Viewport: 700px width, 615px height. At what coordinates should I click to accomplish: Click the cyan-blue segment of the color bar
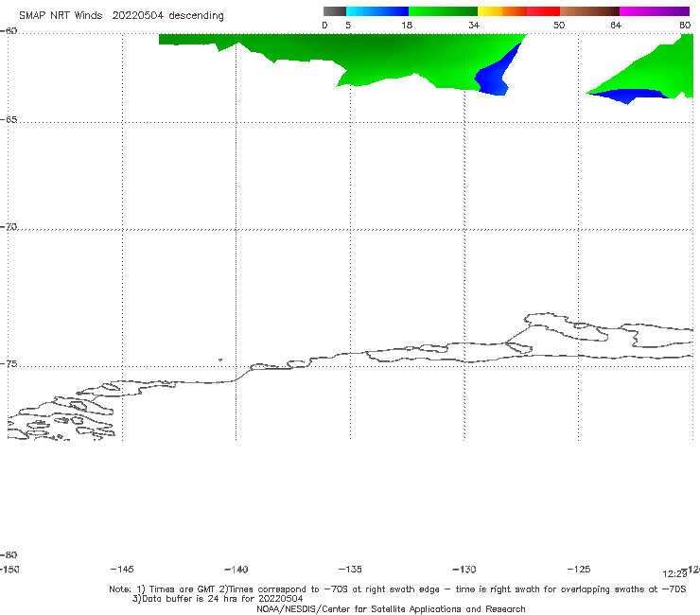coord(377,11)
